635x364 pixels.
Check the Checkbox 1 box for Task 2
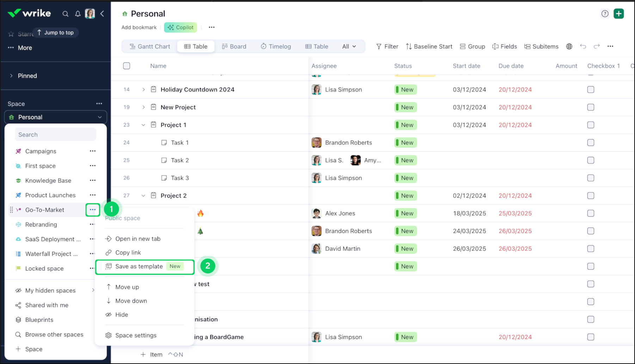(591, 160)
